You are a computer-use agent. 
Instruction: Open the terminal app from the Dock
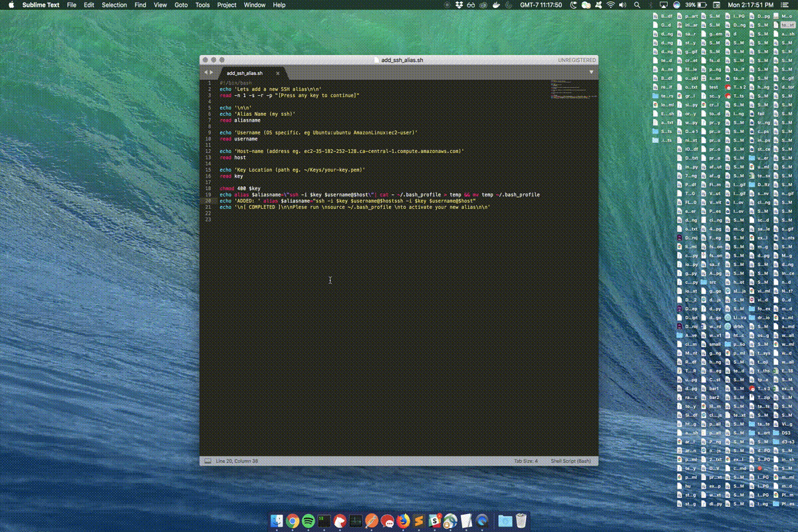323,520
